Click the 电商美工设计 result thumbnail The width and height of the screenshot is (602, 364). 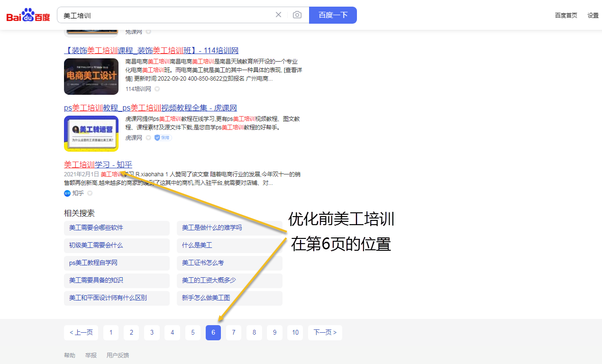click(x=91, y=76)
